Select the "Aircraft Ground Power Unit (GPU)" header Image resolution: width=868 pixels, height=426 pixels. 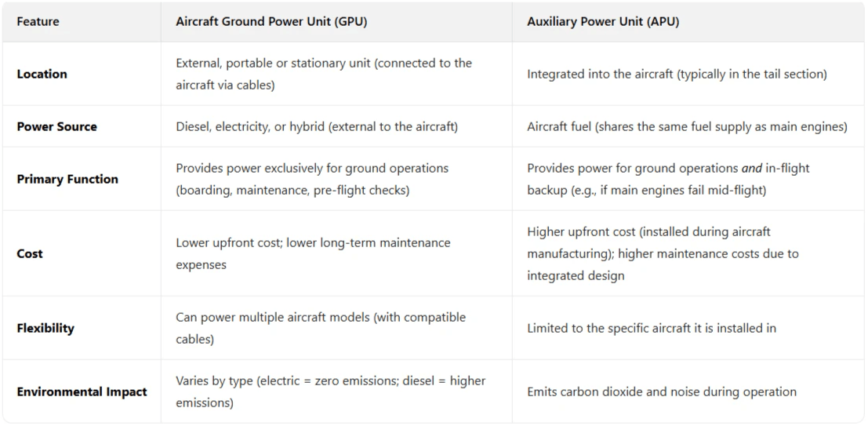[271, 22]
